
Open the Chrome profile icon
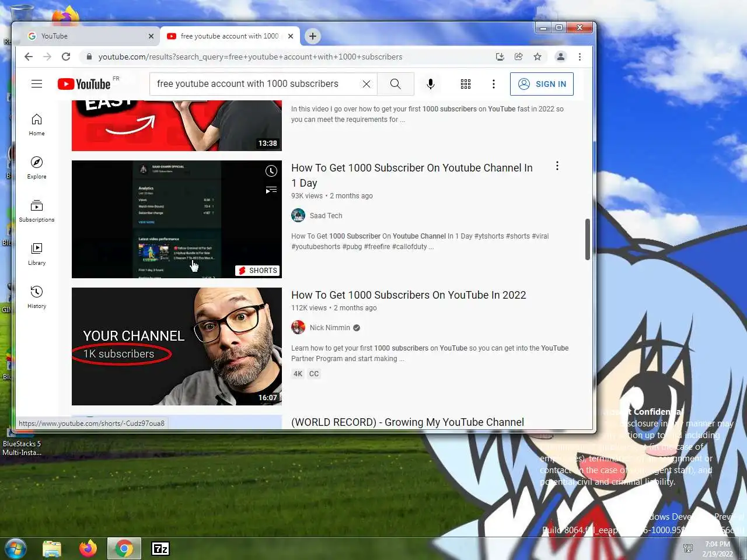[561, 57]
